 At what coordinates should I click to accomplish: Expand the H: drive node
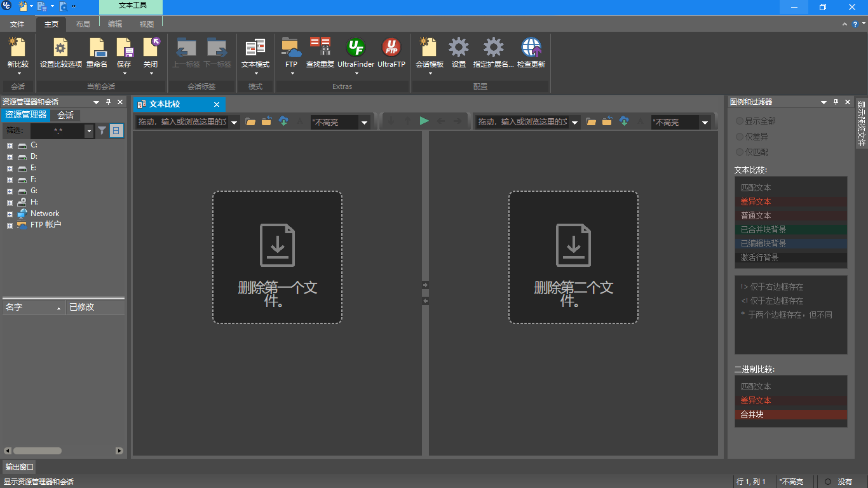(10, 203)
